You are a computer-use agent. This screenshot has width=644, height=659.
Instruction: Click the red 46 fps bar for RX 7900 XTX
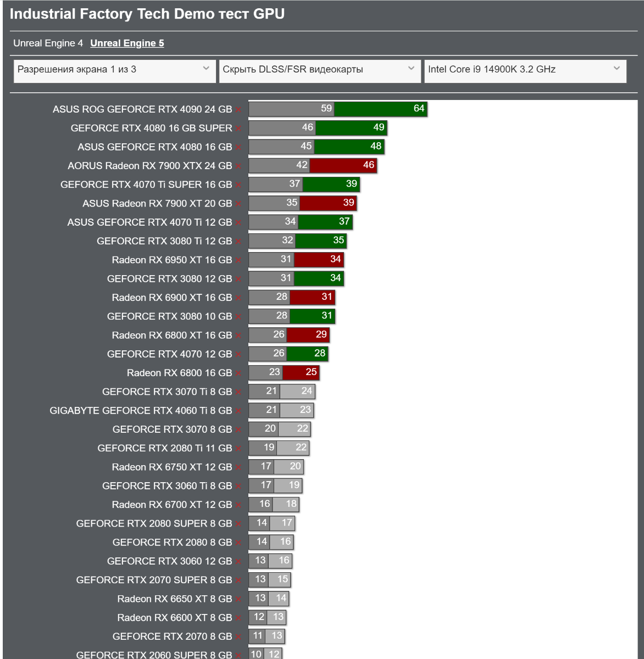click(x=343, y=165)
